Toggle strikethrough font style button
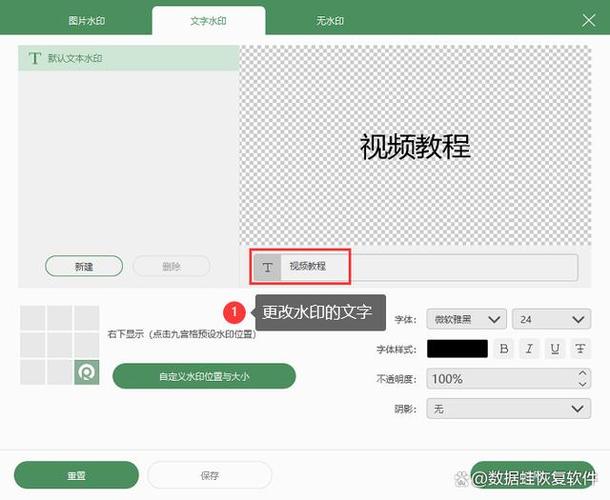This screenshot has height=500, width=610. 580,349
